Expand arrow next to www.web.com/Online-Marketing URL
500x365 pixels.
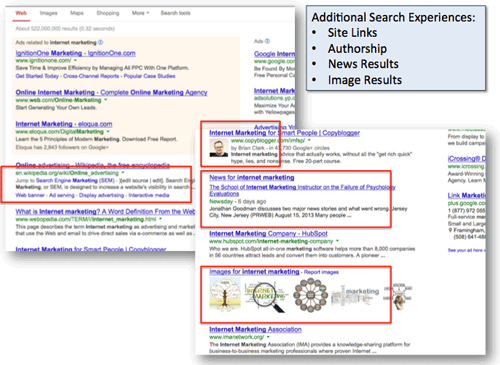pos(106,100)
